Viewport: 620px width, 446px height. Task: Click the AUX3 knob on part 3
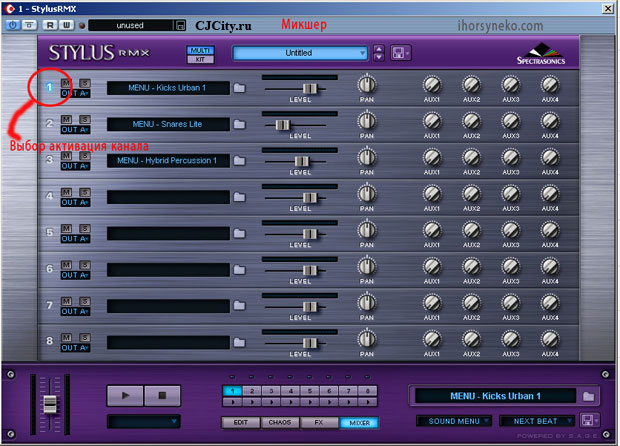[511, 157]
